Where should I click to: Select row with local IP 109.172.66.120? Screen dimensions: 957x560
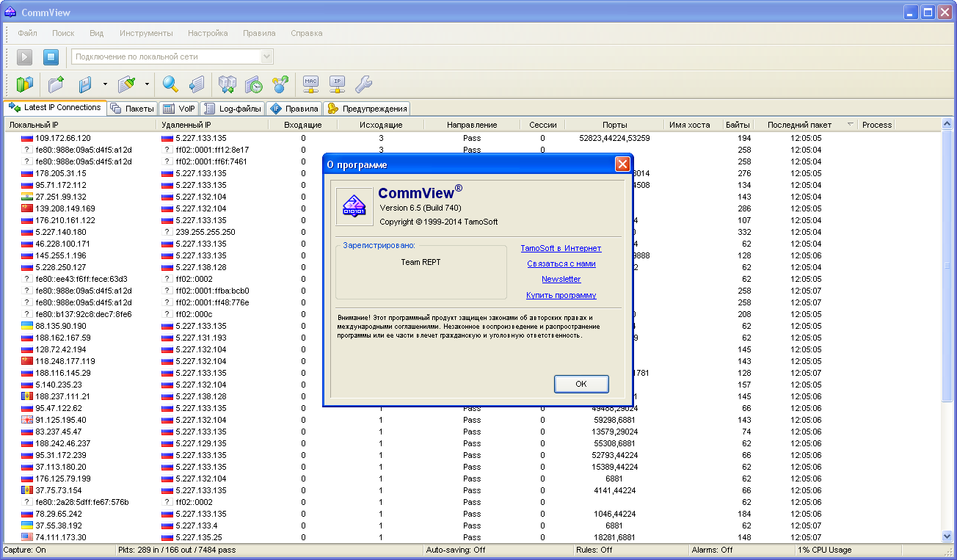(x=472, y=138)
